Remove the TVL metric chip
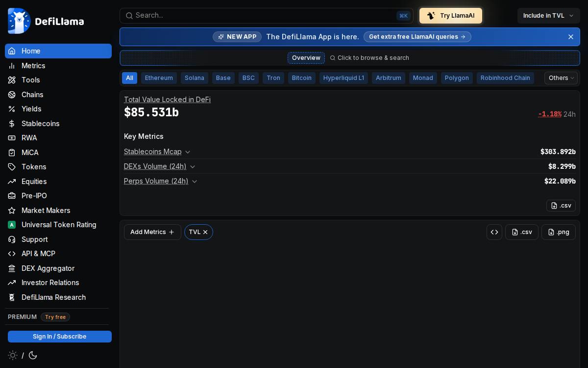The width and height of the screenshot is (588, 368). (x=205, y=232)
